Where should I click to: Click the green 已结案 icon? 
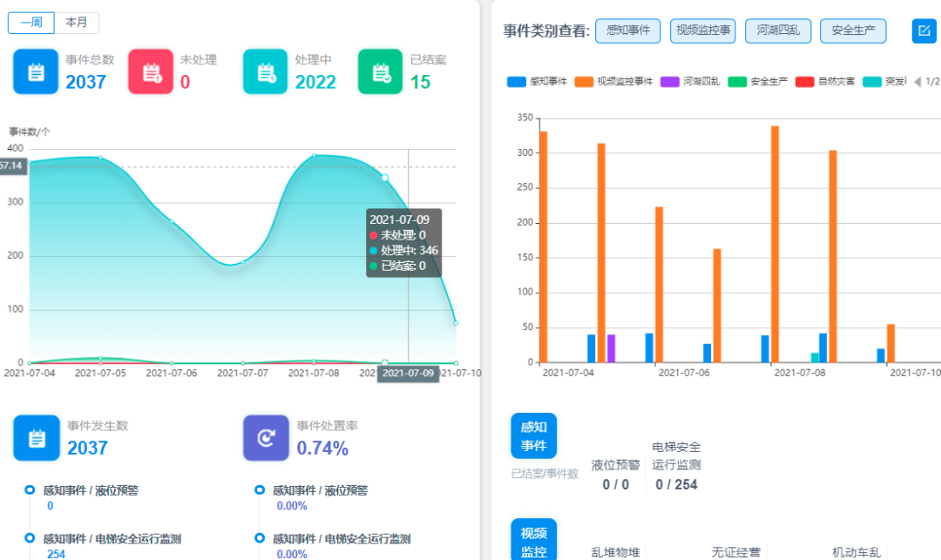coord(381,72)
